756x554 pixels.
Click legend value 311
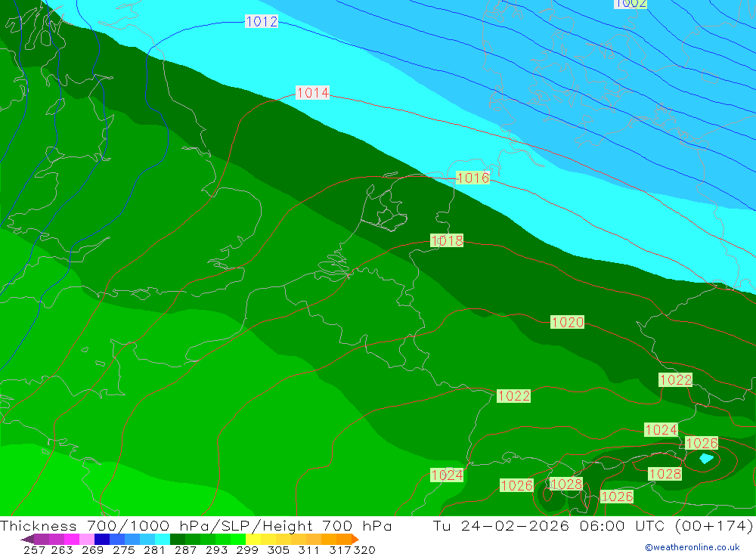click(x=308, y=549)
